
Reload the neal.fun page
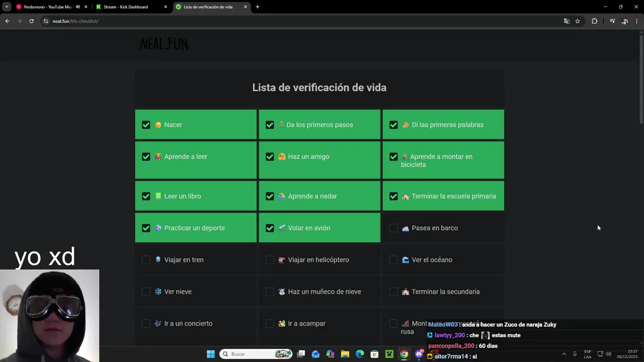coord(31,21)
